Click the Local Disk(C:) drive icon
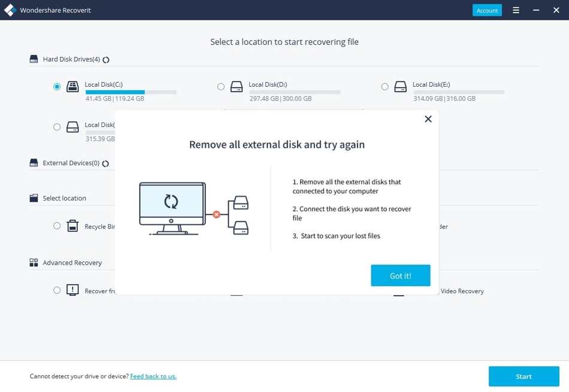This screenshot has height=392, width=569. pyautogui.click(x=72, y=87)
